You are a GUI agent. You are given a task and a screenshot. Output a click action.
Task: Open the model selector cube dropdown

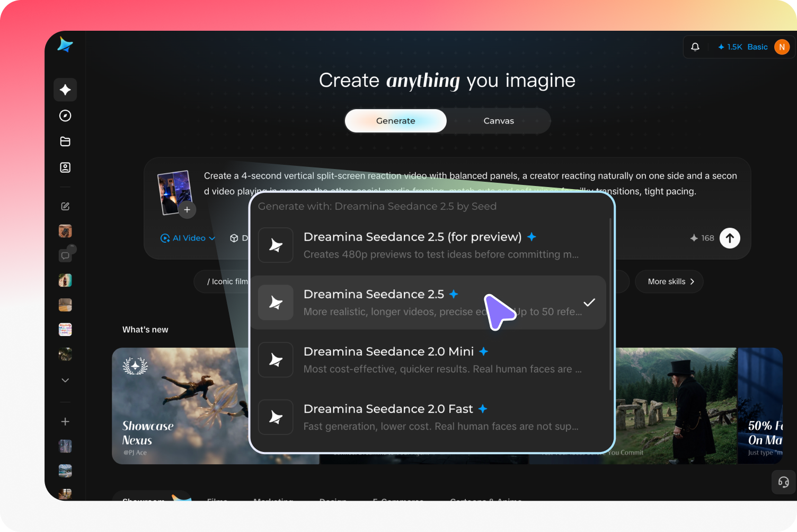(238, 238)
